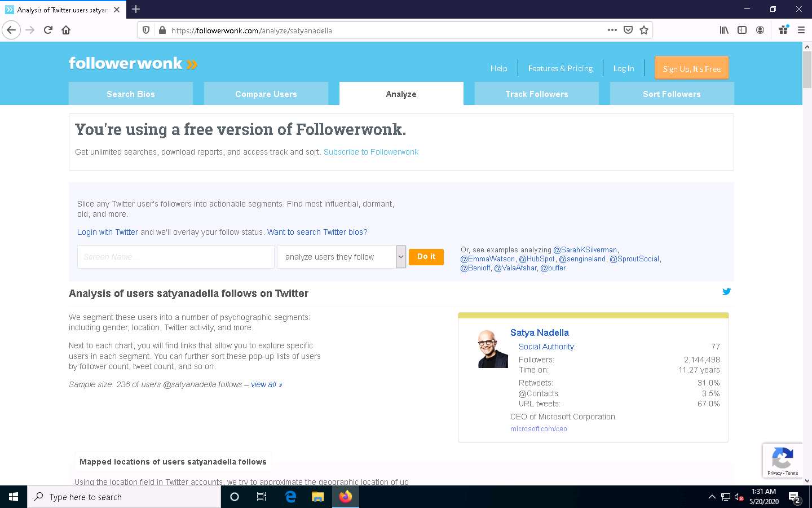
Task: Select the Analyze tab
Action: point(401,94)
